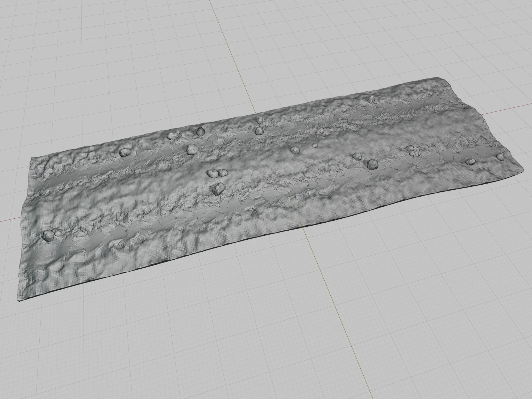Select the heart-shaped rock on the upper ridge
This screenshot has height=399, width=532.
172,136
